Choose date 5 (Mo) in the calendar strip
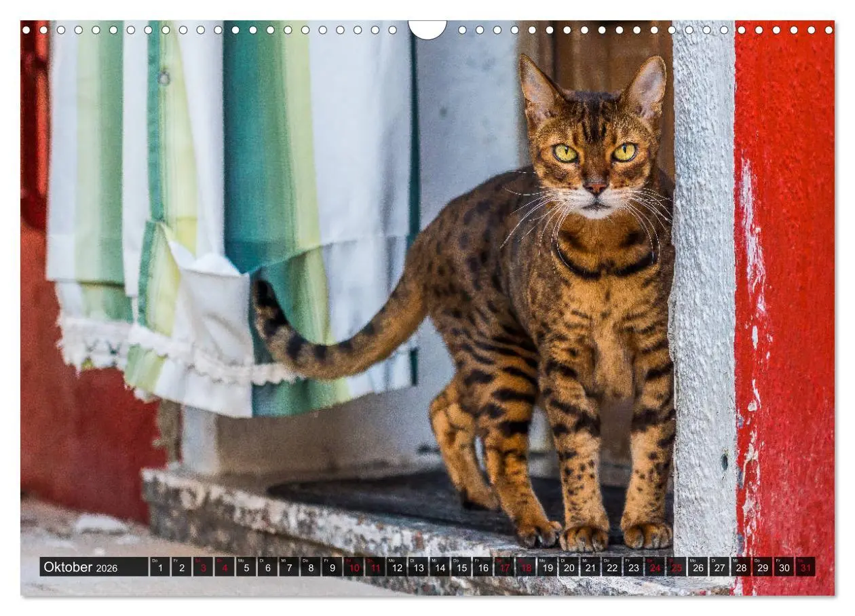 tap(246, 567)
